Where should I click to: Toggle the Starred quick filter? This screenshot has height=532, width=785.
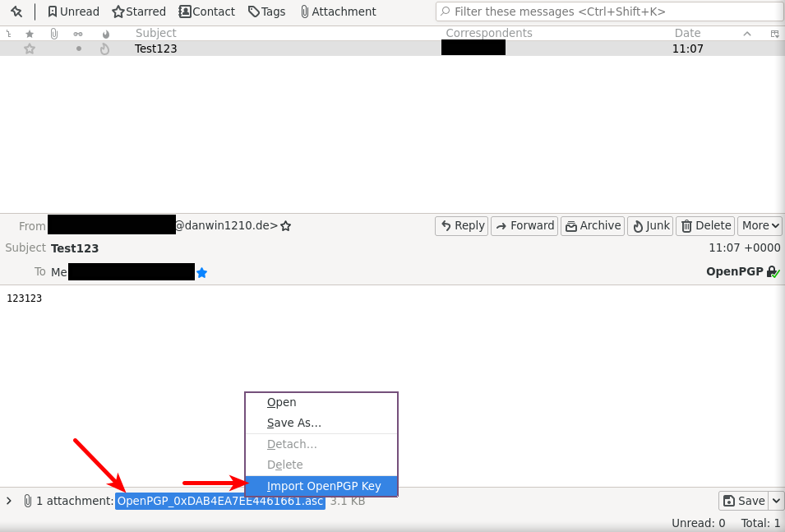point(139,12)
